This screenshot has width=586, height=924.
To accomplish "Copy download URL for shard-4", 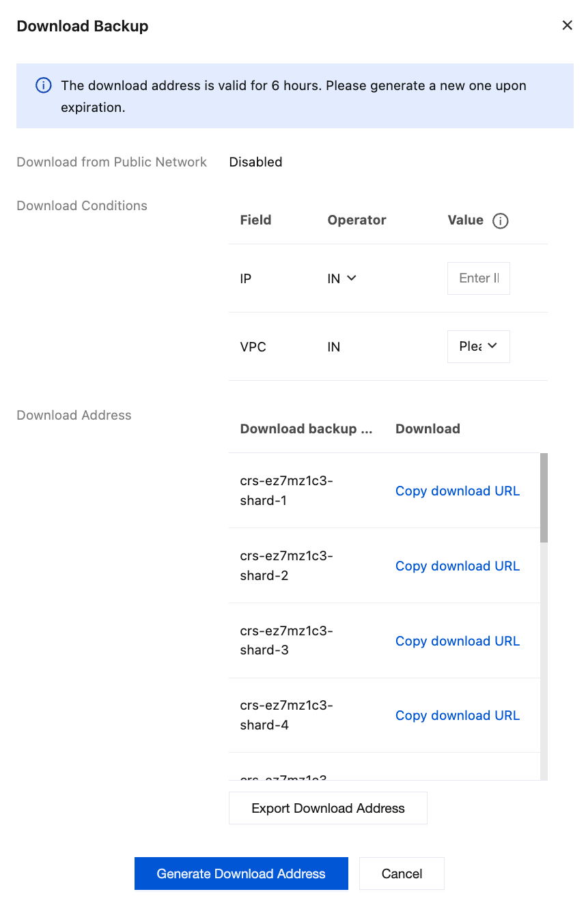I will click(457, 716).
